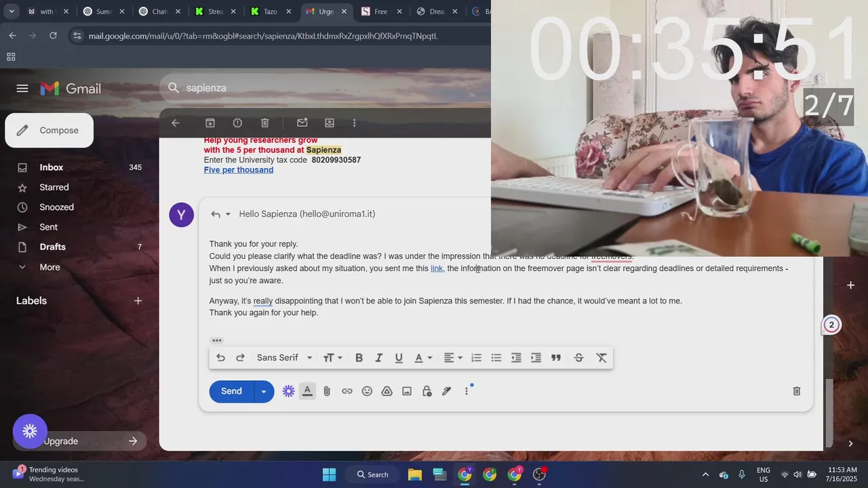The image size is (868, 488).
Task: Apply italic formatting to reply text
Action: 379,358
